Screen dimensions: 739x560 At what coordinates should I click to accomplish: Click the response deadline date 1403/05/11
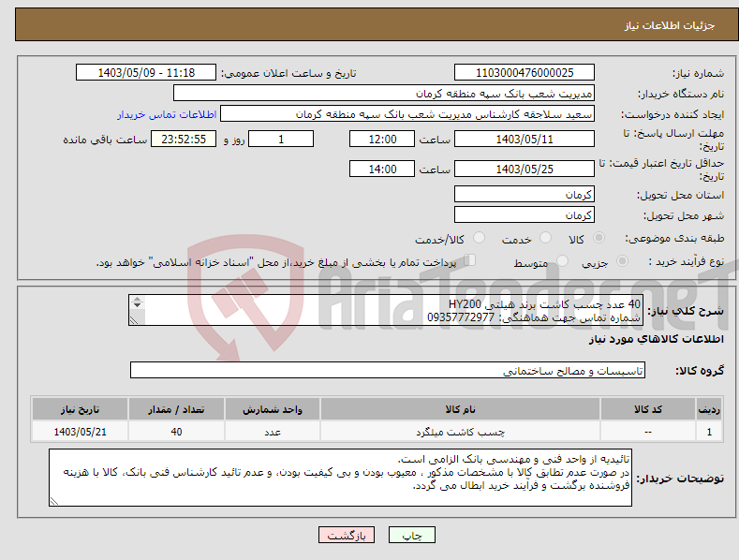[525, 139]
